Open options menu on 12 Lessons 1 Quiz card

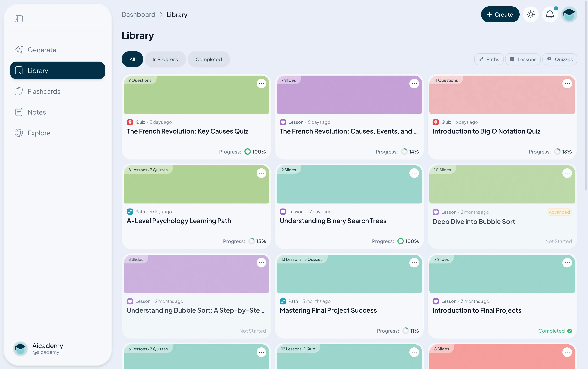(414, 352)
